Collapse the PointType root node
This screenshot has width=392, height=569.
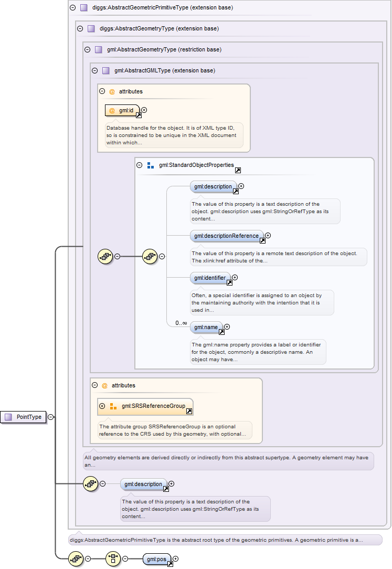50,417
